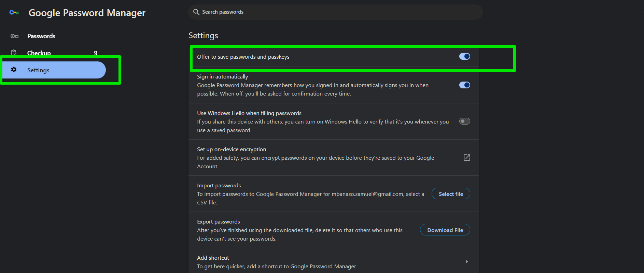Enable Windows Hello when filling passwords
Image resolution: width=644 pixels, height=273 pixels.
click(464, 121)
